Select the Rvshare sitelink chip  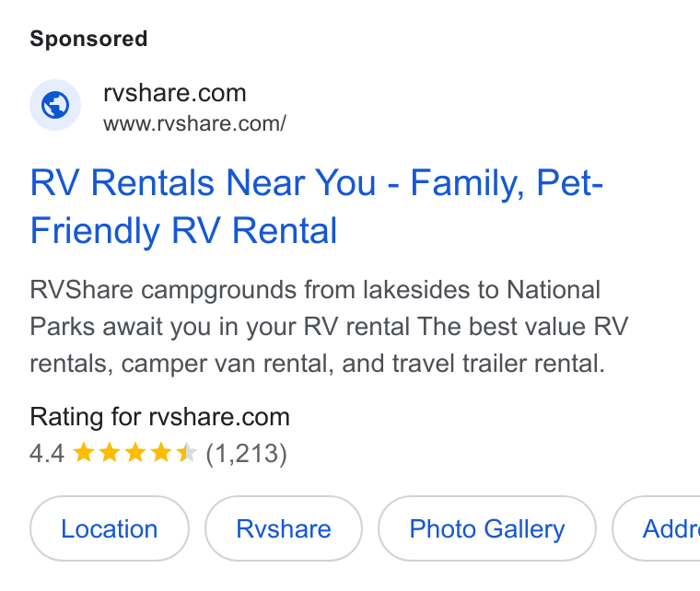point(284,528)
